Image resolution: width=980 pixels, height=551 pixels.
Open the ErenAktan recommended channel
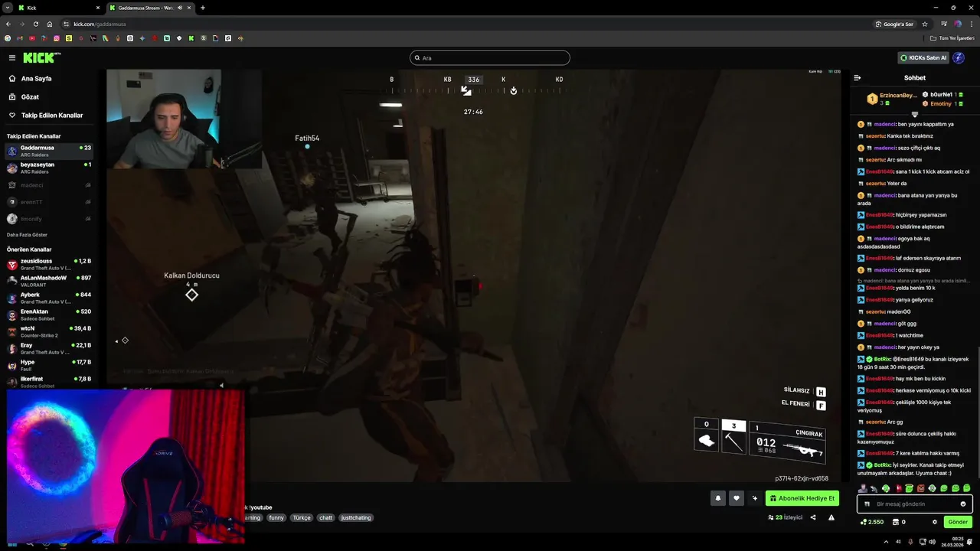49,315
